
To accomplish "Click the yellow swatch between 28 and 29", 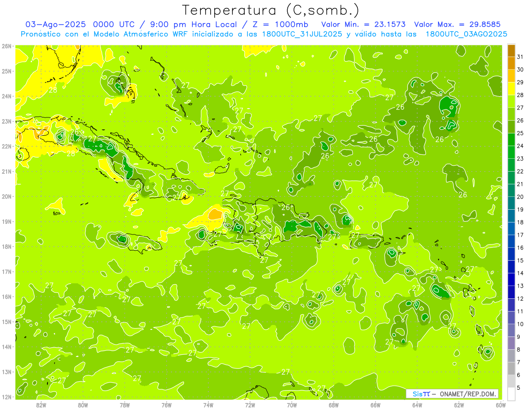I will [511, 89].
